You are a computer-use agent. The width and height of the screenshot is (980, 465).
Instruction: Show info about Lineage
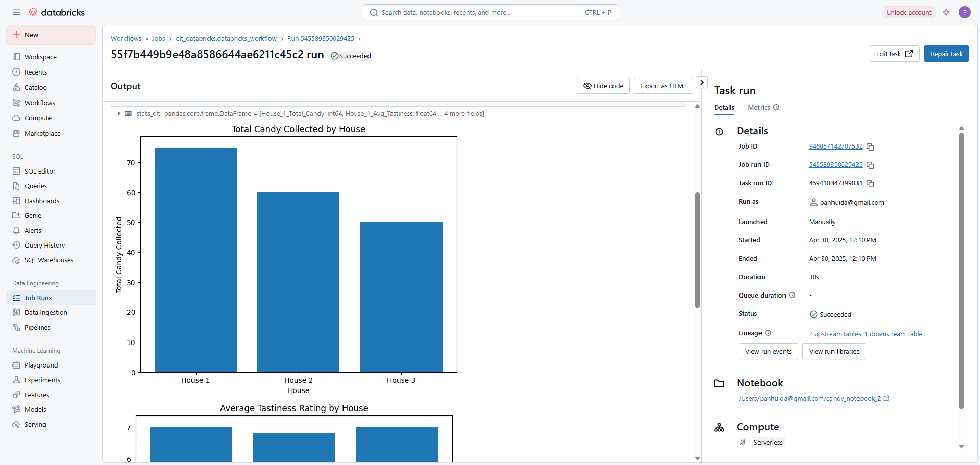(x=768, y=333)
